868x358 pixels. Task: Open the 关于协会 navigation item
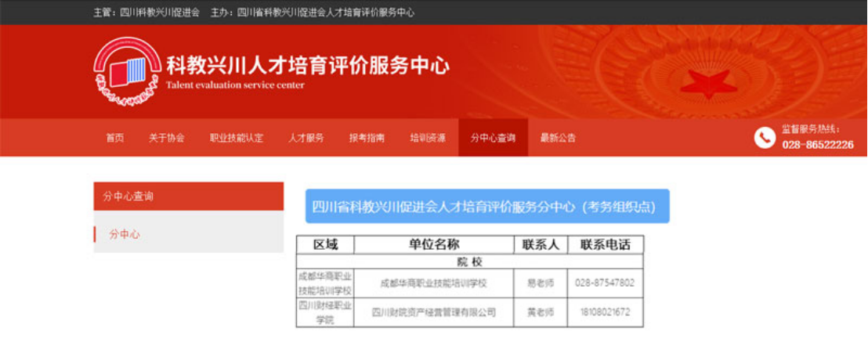click(167, 138)
